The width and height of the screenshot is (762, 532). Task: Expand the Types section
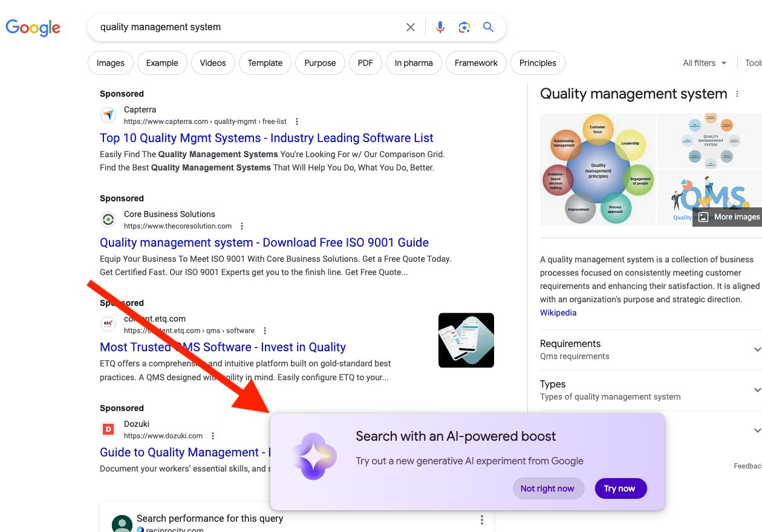651,390
